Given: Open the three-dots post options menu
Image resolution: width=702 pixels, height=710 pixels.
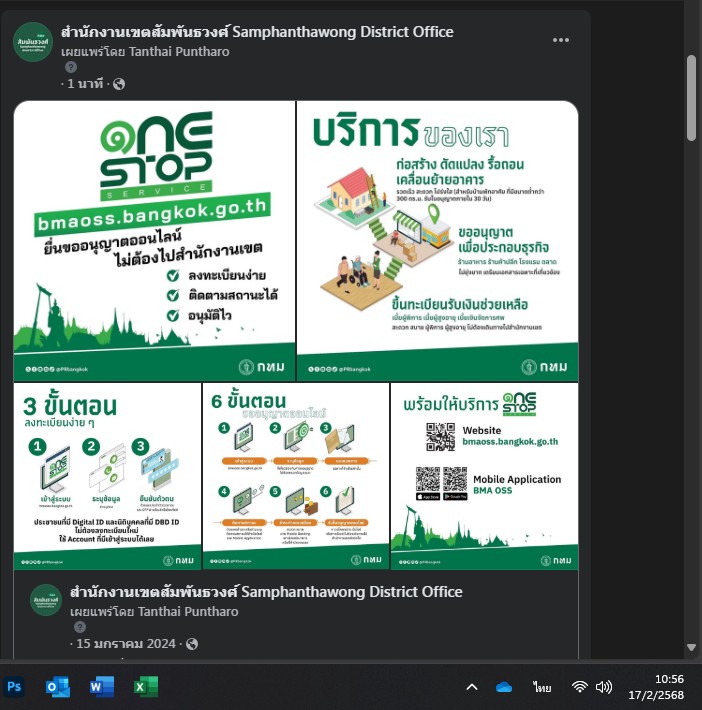Looking at the screenshot, I should [561, 40].
